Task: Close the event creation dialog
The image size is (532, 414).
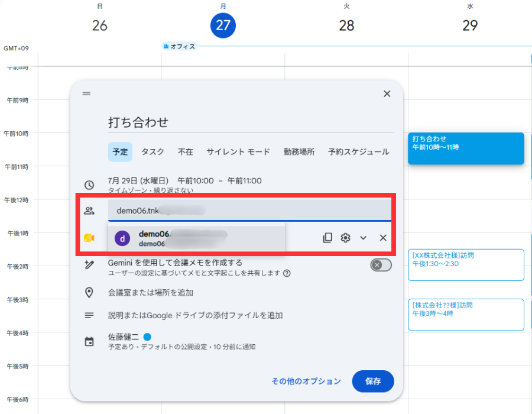Action: point(387,93)
